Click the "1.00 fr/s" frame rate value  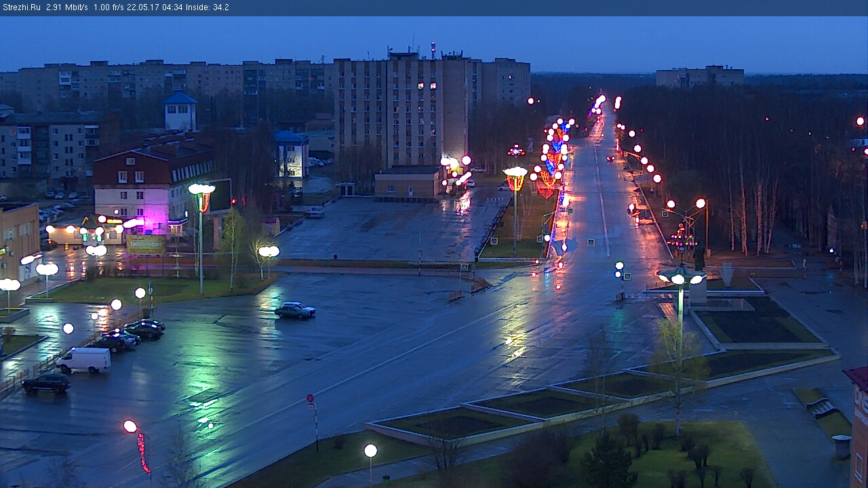click(108, 7)
